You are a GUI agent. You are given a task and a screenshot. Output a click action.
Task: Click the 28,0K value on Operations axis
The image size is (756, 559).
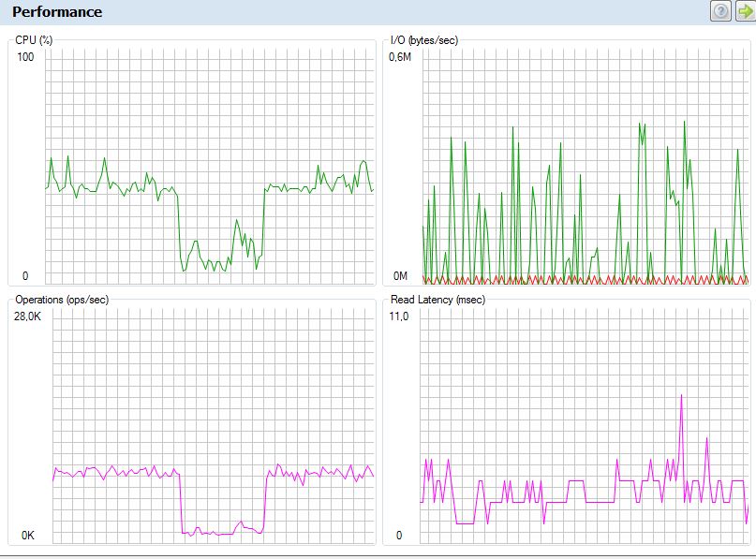point(27,316)
